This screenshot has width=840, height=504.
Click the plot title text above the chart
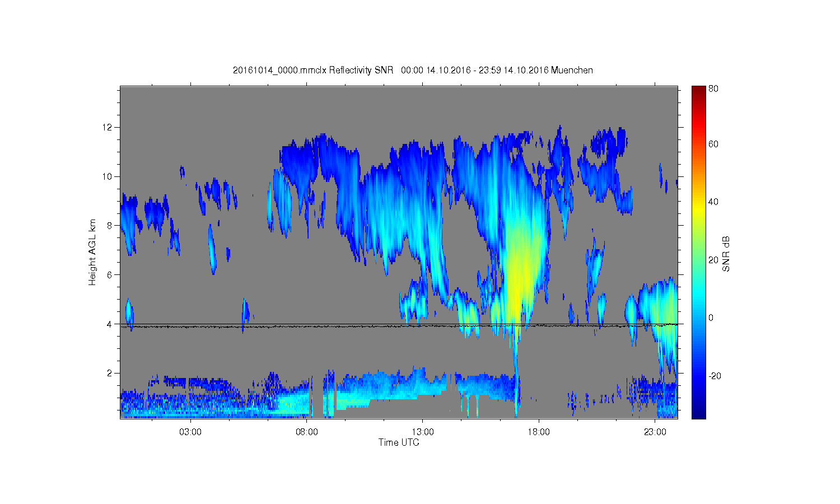coord(413,70)
